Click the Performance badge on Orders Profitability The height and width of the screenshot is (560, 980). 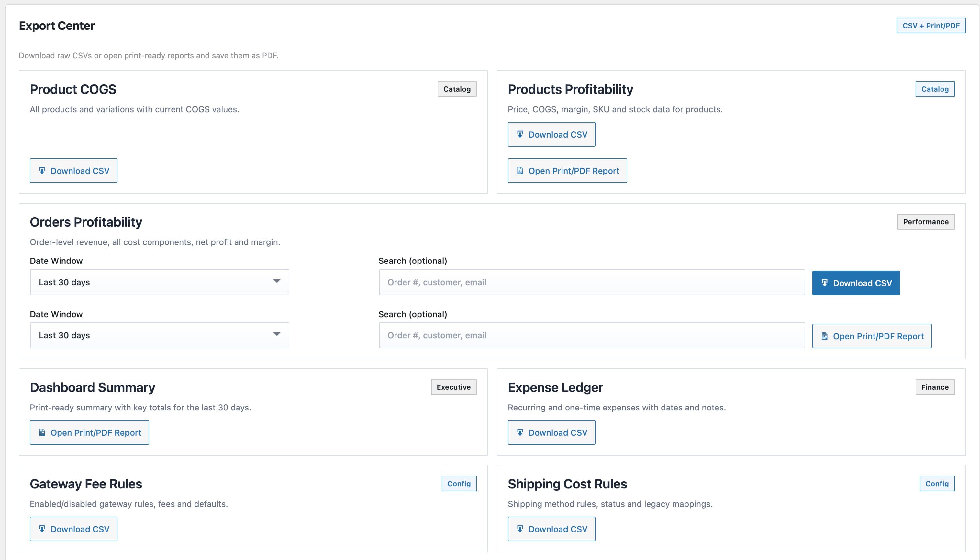coord(925,221)
